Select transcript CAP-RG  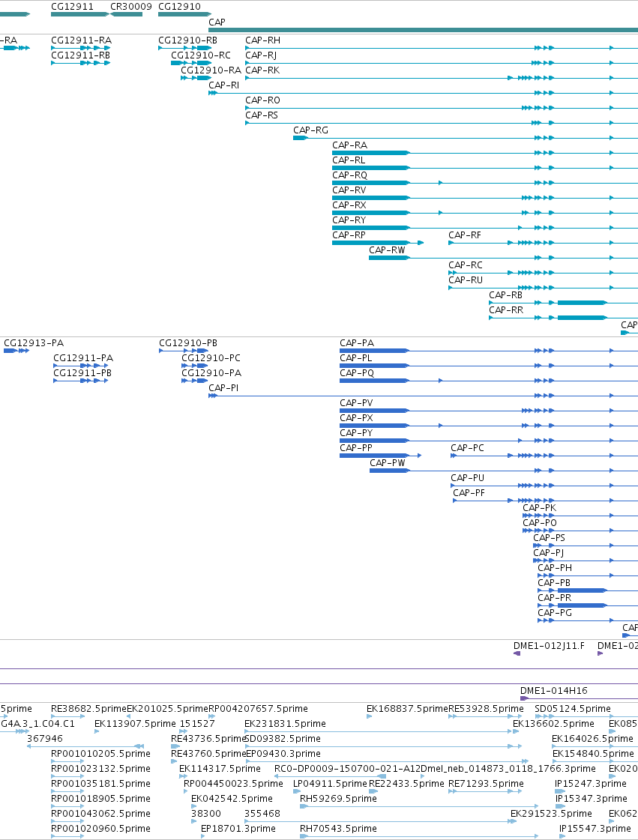click(x=466, y=138)
